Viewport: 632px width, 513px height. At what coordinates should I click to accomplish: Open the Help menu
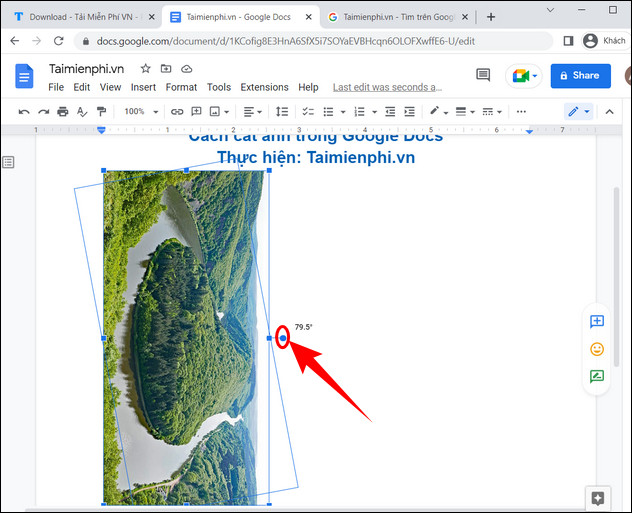pyautogui.click(x=308, y=87)
